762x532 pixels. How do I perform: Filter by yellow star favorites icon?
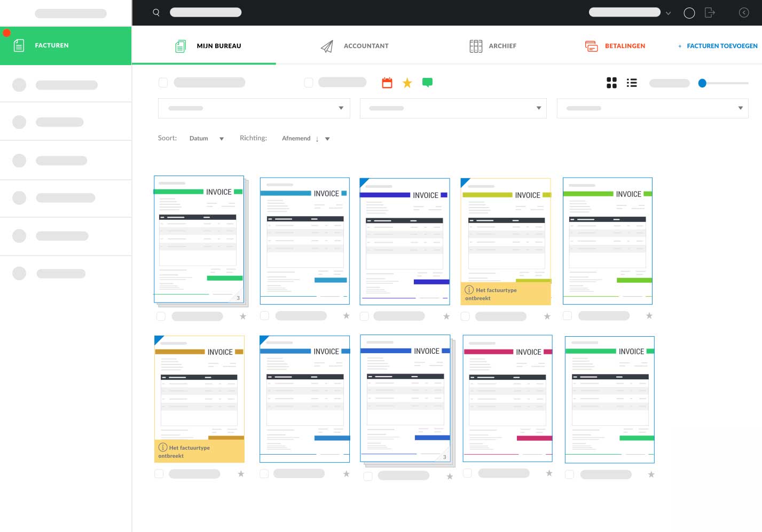pos(407,83)
